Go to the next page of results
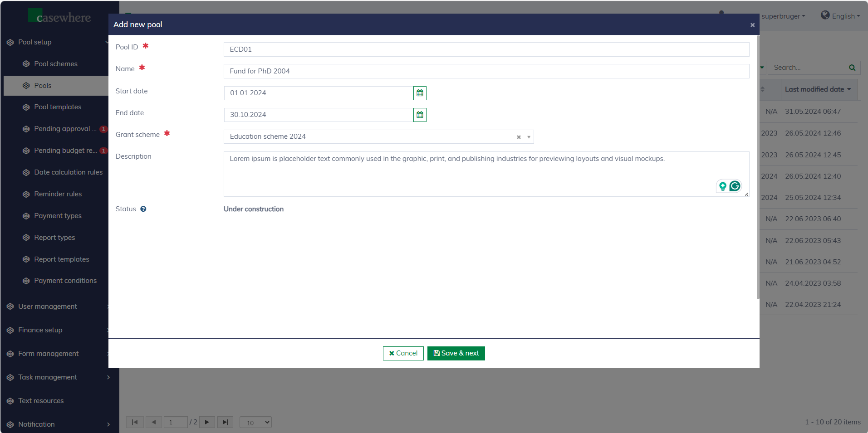 pos(207,422)
